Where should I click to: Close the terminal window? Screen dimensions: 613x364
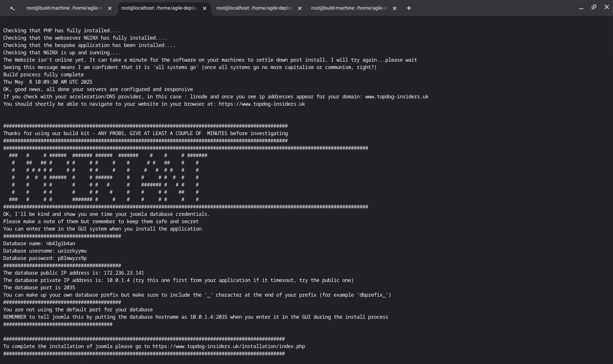[607, 7]
